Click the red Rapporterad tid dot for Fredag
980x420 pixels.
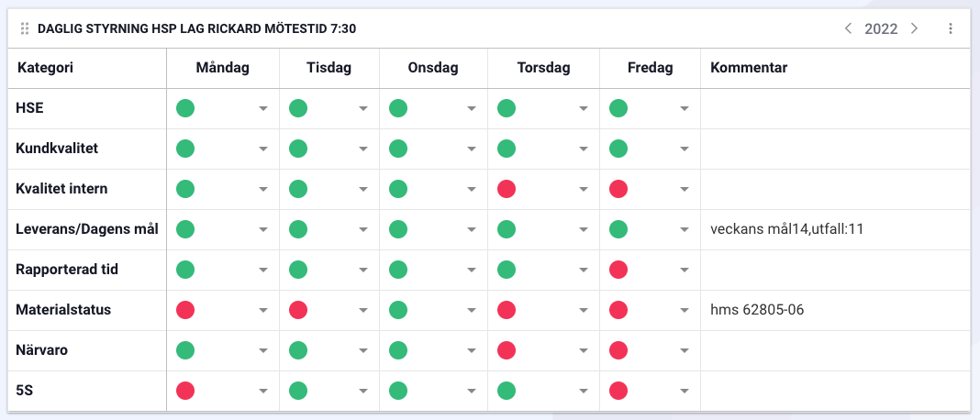tap(618, 270)
